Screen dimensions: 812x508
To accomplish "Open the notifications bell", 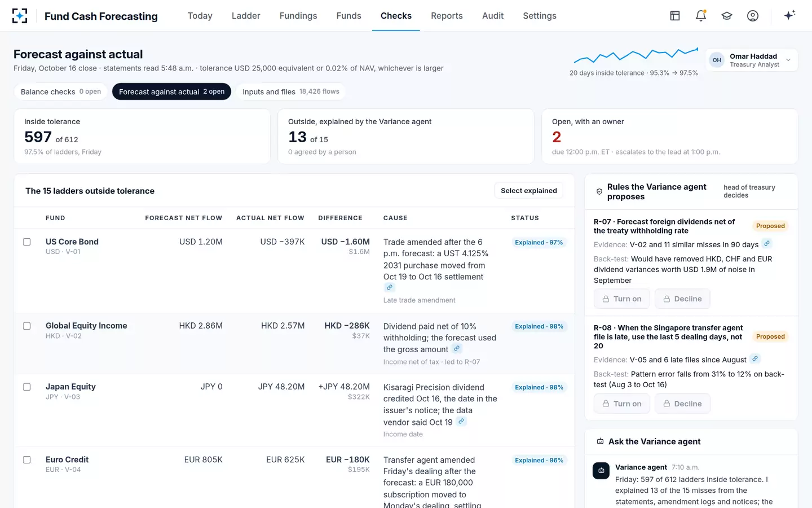I will point(701,16).
